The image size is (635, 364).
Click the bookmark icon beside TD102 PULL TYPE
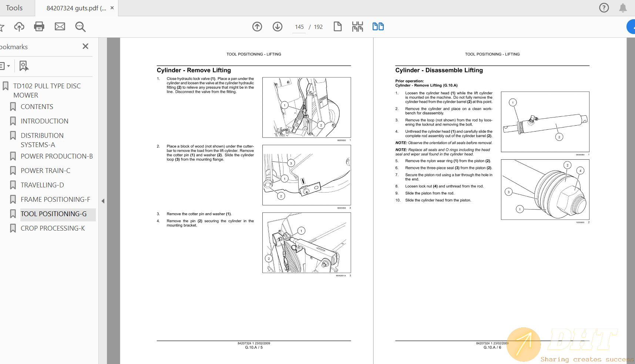click(6, 86)
